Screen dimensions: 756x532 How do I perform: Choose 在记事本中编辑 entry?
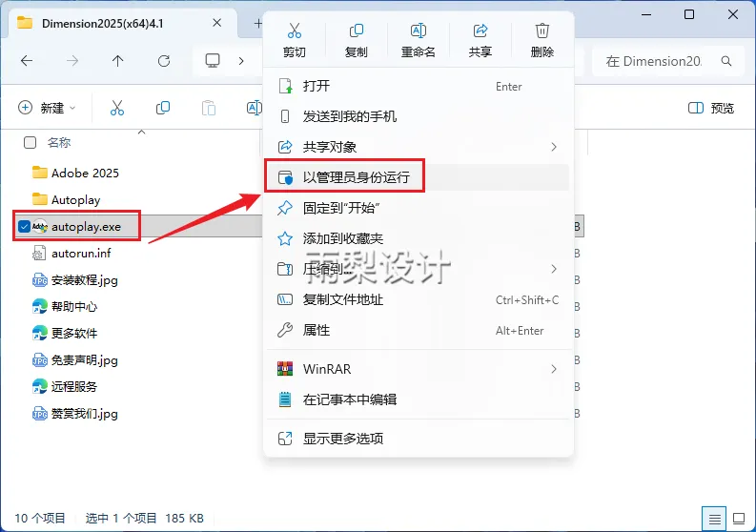[419, 399]
